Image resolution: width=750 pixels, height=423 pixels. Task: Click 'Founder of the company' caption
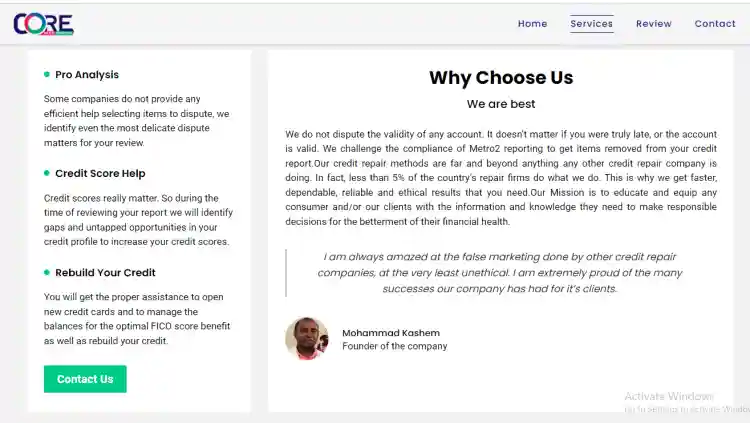point(394,347)
